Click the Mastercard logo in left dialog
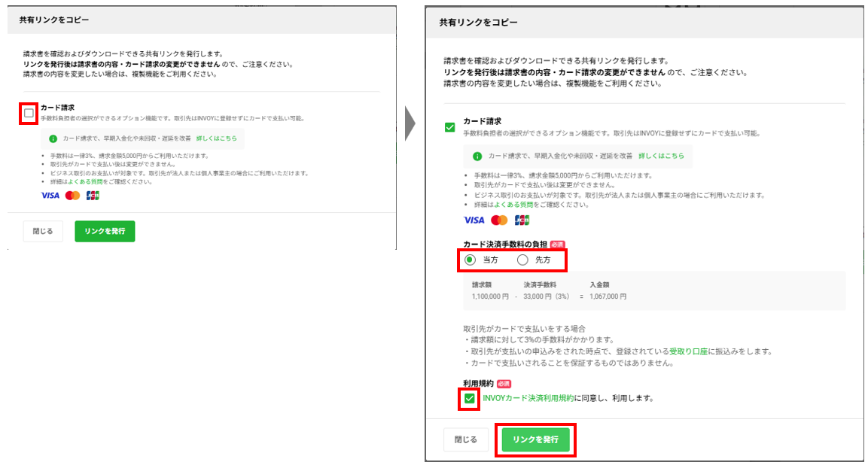Screen dimensions: 868x465 click(x=72, y=196)
